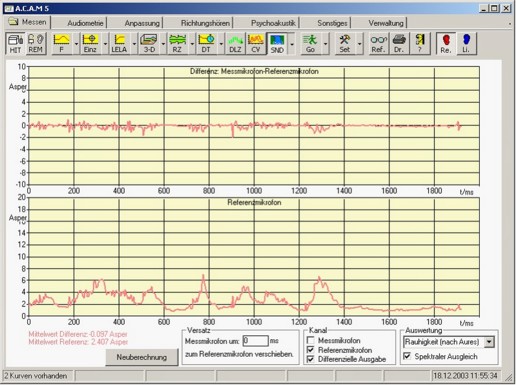
Task: Click the Neuberechnung button
Action: [142, 357]
